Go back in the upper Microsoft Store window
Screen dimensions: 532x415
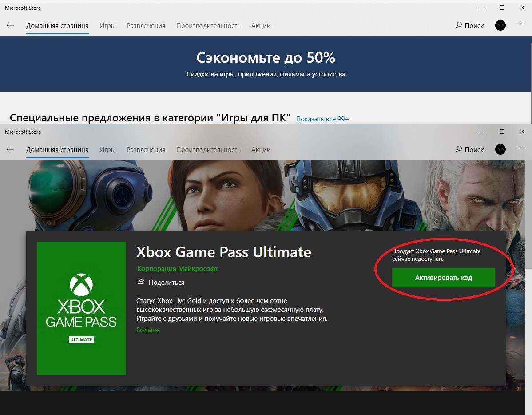[10, 25]
